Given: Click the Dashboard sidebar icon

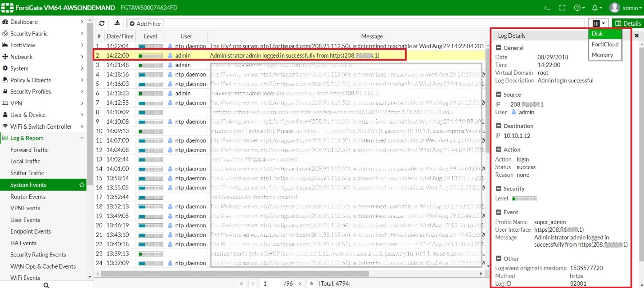Looking at the screenshot, I should coord(5,22).
